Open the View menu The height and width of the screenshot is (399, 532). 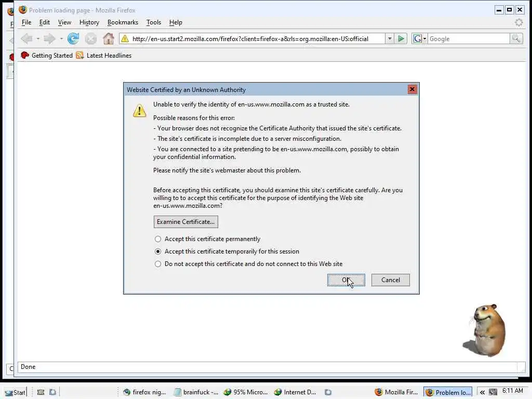[x=64, y=22]
